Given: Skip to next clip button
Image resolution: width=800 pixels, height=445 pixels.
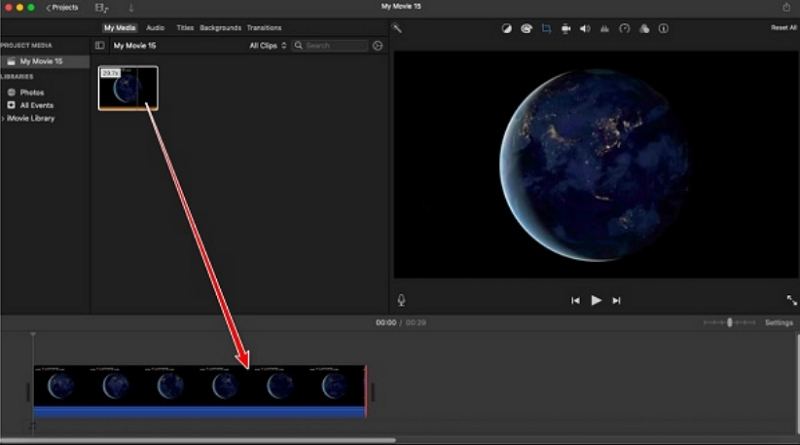Looking at the screenshot, I should point(616,301).
